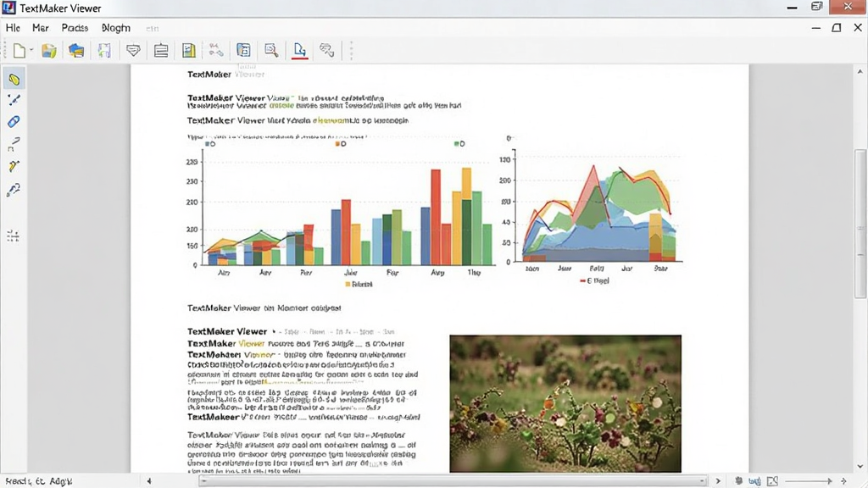This screenshot has width=868, height=488.
Task: Click the yellow-edged document toolbar icon
Action: click(x=189, y=50)
